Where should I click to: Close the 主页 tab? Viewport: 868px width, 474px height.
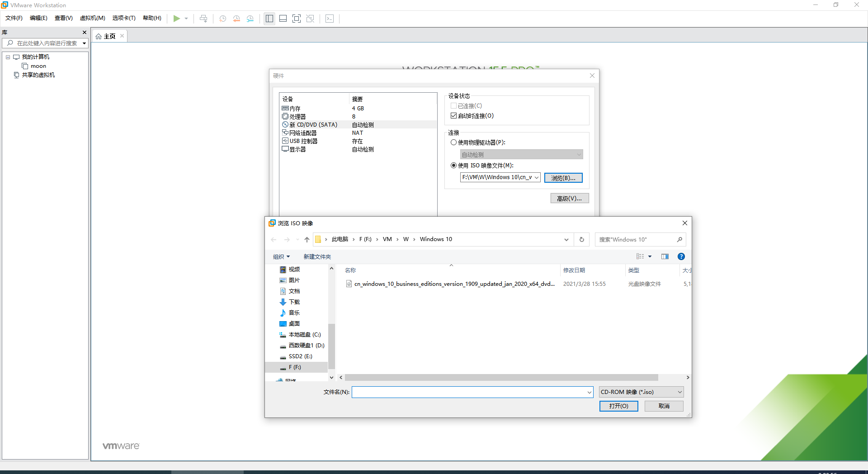tap(122, 36)
